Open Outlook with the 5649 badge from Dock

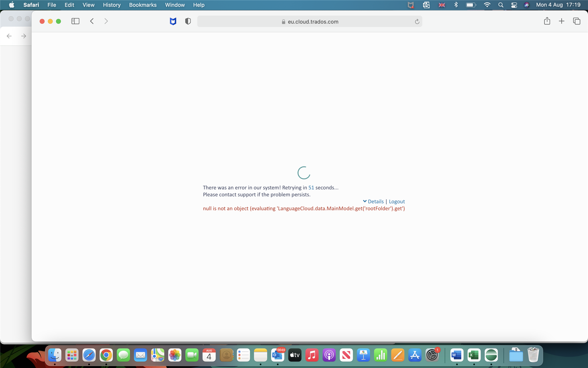coord(277,355)
